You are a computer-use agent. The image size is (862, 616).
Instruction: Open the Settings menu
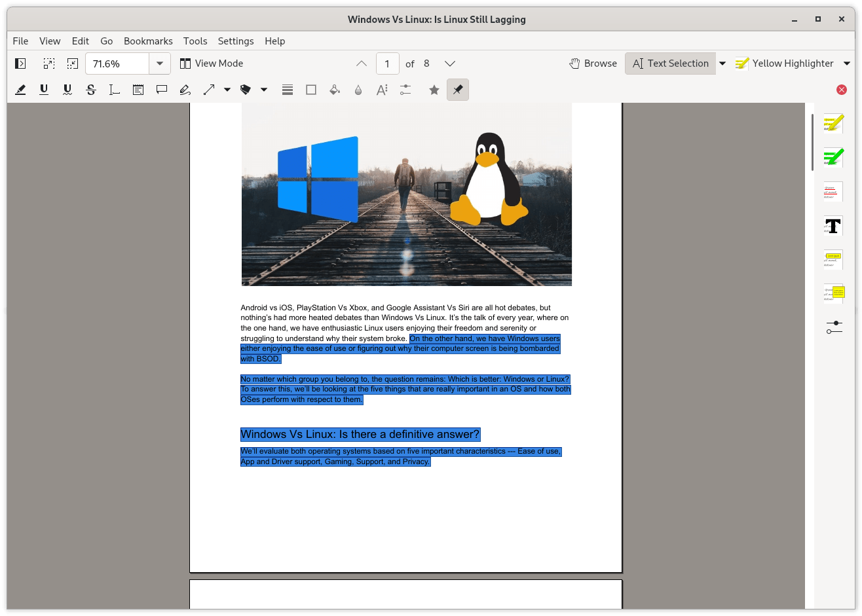236,41
